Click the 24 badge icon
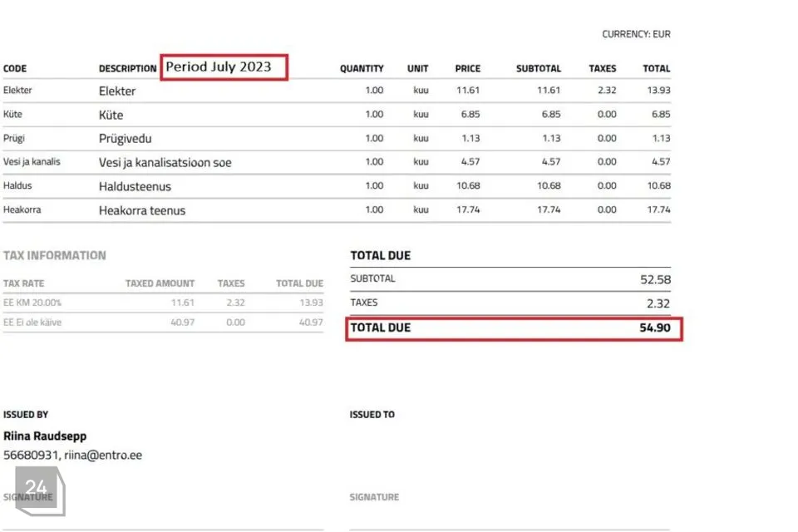Screen dimensions: 798x532 (x=37, y=490)
